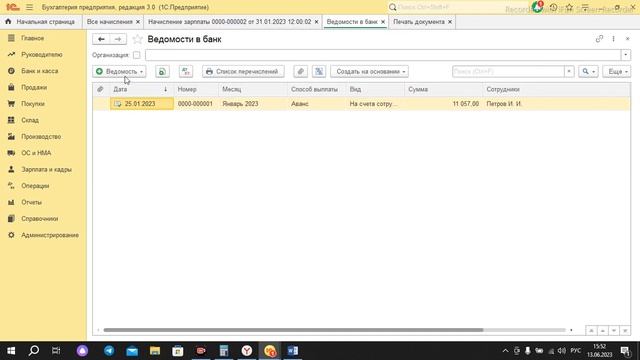Open File Explorer from the taskbar
The height and width of the screenshot is (360, 640).
(x=155, y=351)
